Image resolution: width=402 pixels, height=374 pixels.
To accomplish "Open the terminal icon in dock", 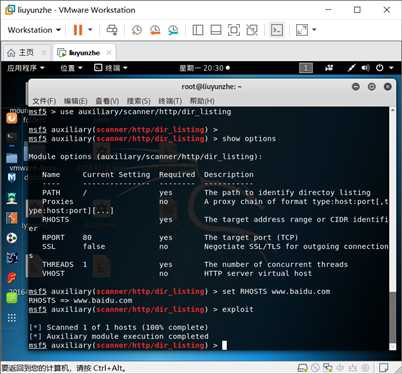I will click(12, 136).
